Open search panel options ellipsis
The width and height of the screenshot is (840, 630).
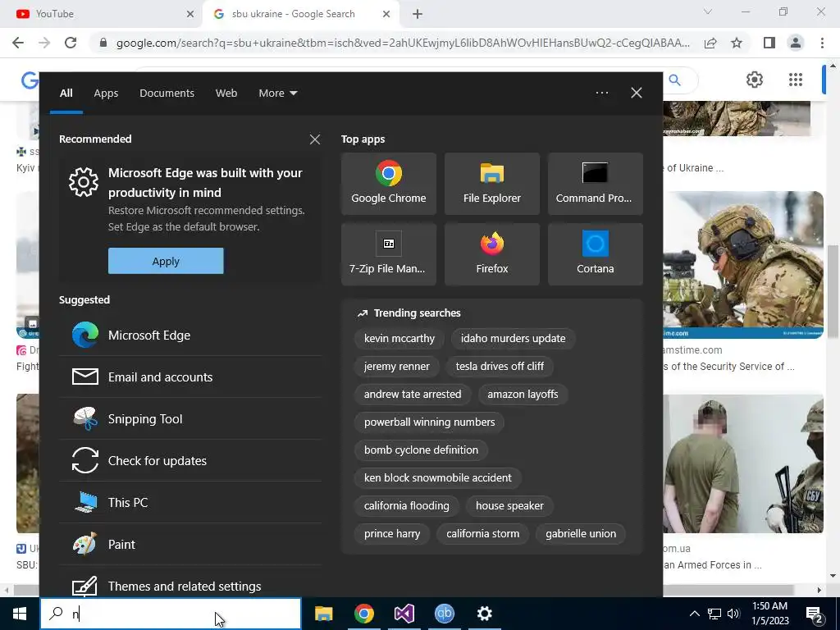(x=601, y=93)
